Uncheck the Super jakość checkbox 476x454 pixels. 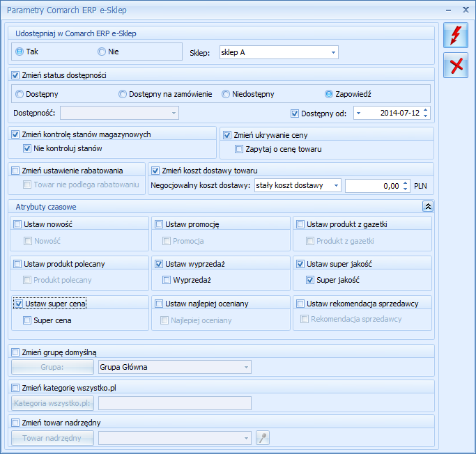[310, 280]
